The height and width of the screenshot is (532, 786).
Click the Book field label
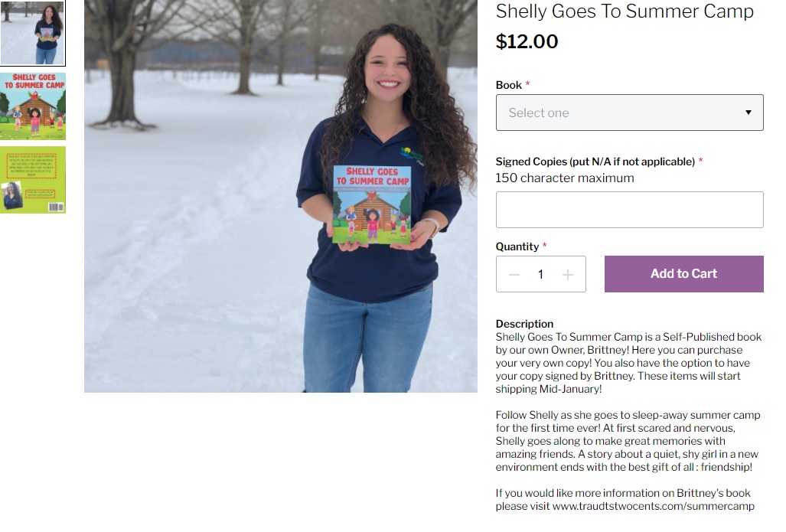pyautogui.click(x=509, y=85)
